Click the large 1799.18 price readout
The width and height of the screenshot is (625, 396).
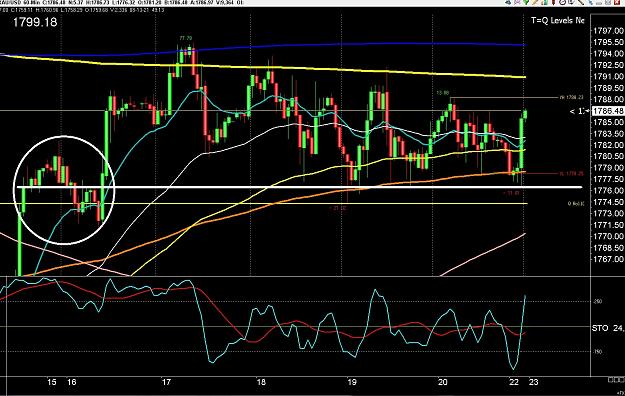(x=35, y=22)
